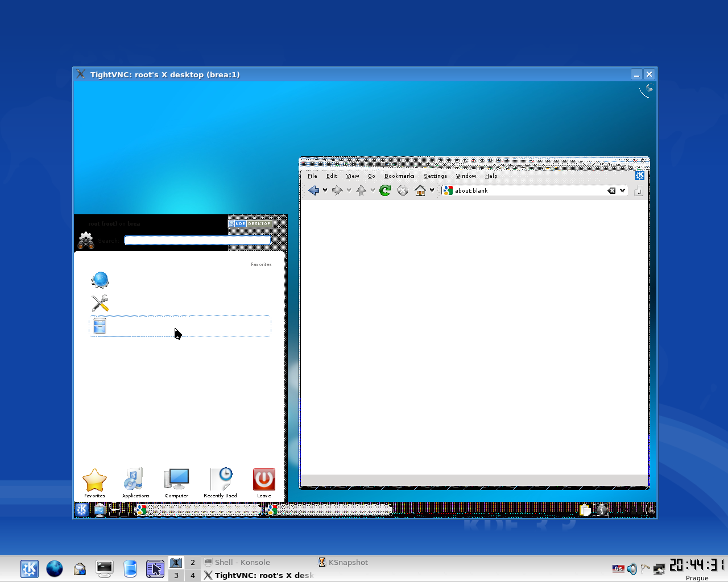Screen dimensions: 728x582
Task: Switch to virtual desktop 4
Action: 193,575
